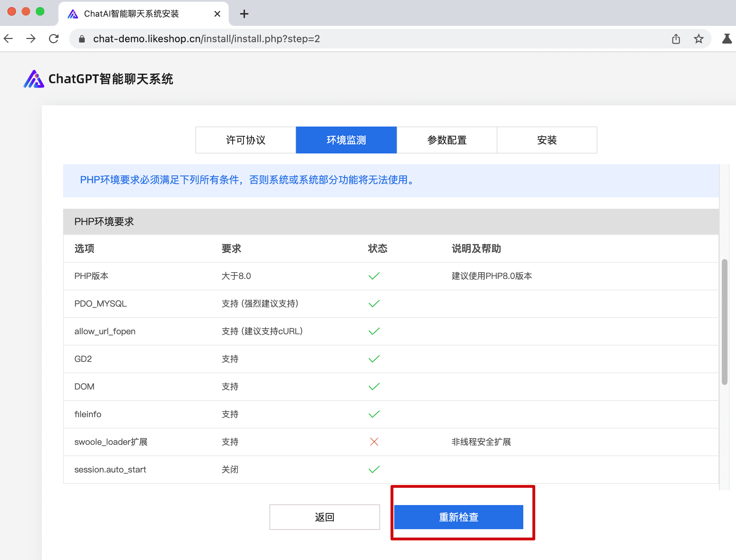Click the 建议使用PHP8.0版本 help text
Viewport: 736px width, 560px height.
click(492, 276)
